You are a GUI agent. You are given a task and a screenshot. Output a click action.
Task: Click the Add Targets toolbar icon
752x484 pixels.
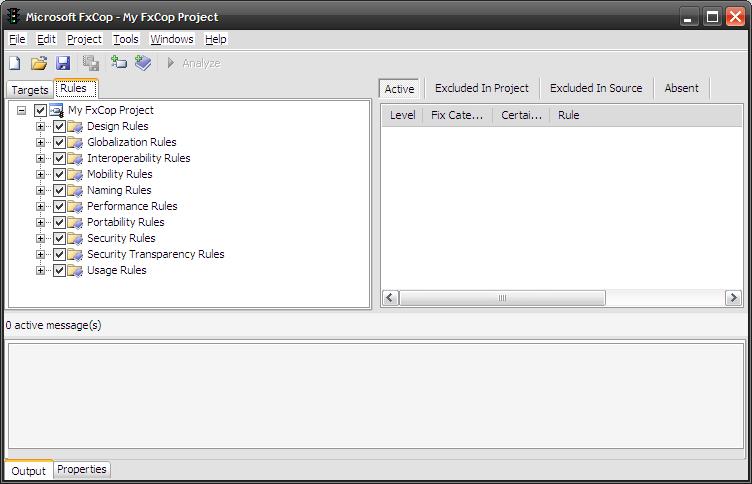118,62
